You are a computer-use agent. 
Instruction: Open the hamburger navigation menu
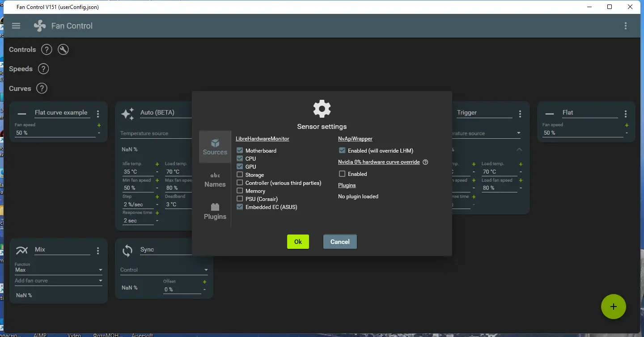[16, 26]
